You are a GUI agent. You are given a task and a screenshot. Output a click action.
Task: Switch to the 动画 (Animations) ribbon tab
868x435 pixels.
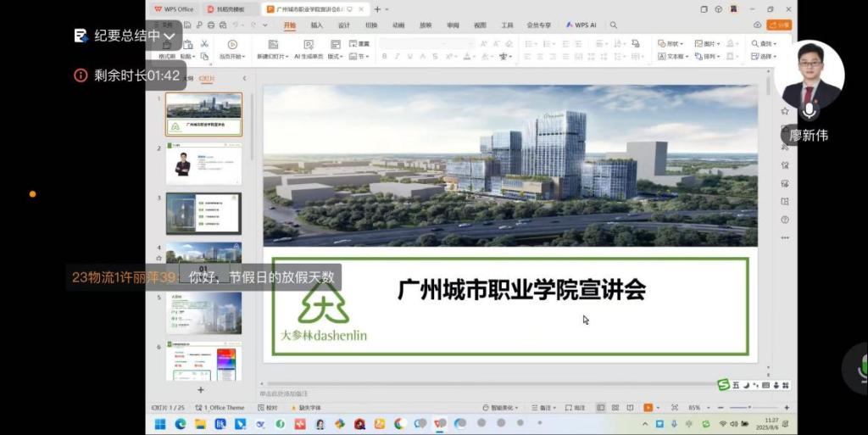coord(398,25)
